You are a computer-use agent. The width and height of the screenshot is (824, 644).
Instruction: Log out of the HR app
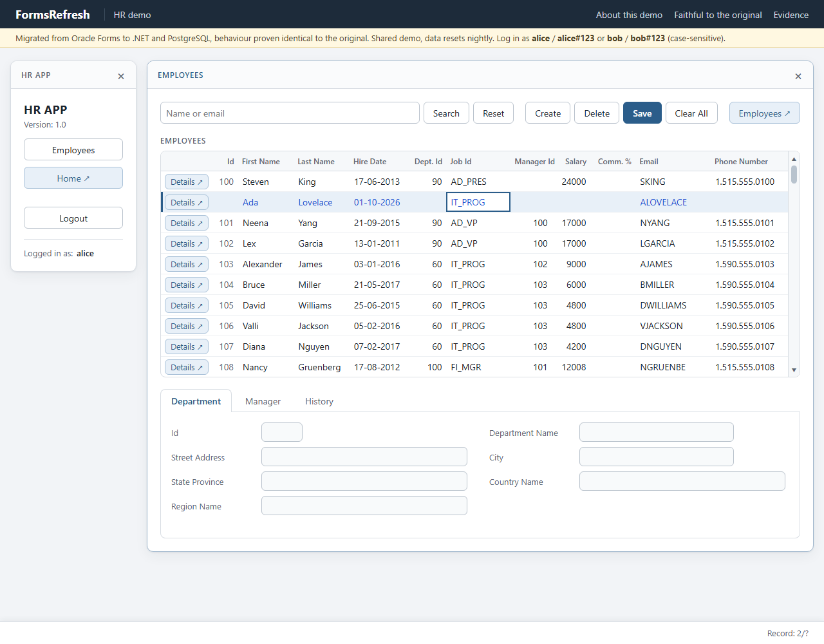pos(73,218)
